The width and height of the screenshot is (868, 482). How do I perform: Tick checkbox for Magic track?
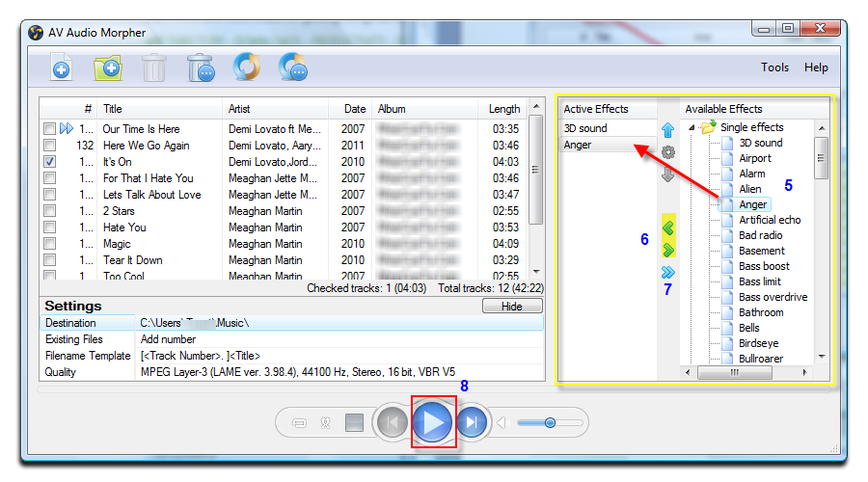pos(50,244)
